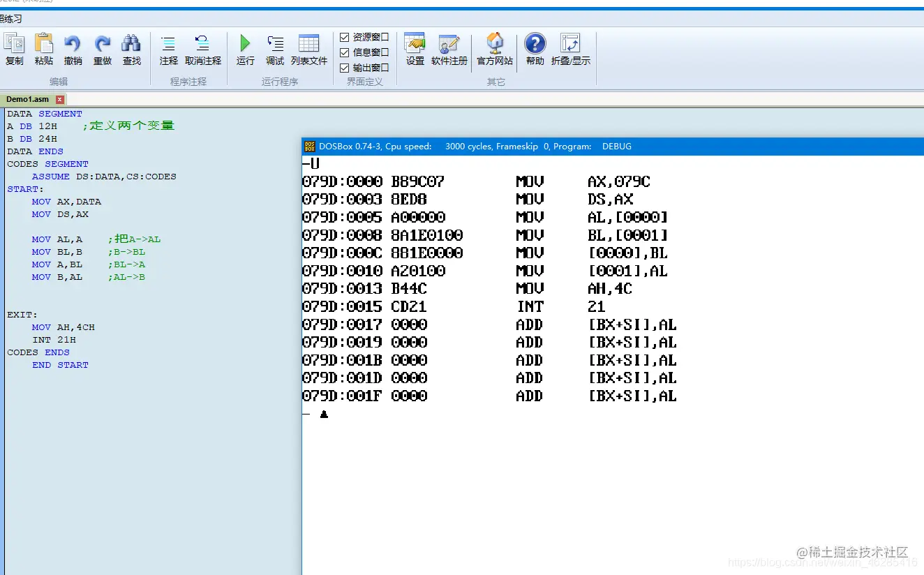Close the Demo1.asm tab

(x=60, y=100)
